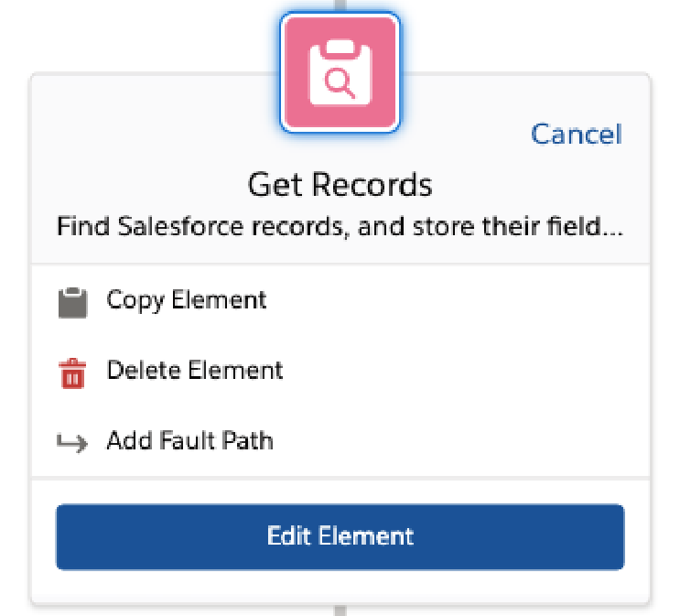
Task: Click the Get Records heading text
Action: (340, 185)
